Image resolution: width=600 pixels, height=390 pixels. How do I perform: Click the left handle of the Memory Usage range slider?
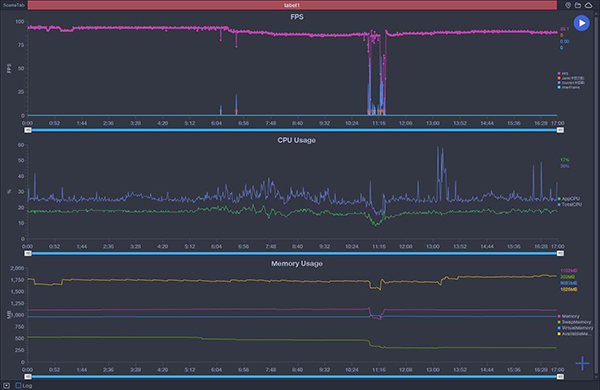(x=28, y=377)
